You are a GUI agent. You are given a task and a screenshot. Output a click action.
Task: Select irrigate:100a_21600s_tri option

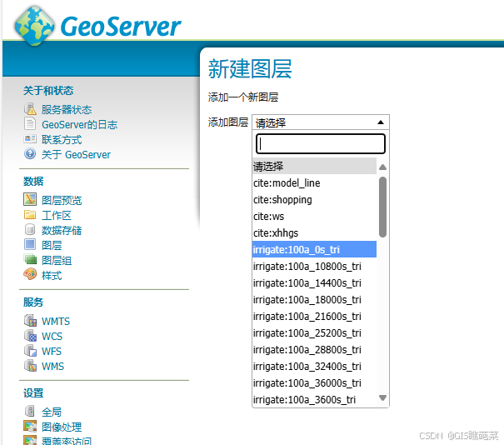coord(314,317)
